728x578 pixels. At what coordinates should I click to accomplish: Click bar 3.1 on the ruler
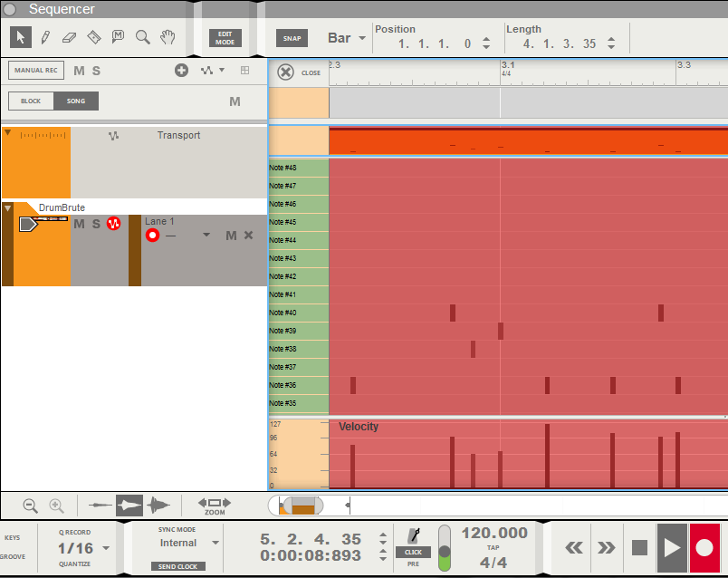tap(507, 65)
